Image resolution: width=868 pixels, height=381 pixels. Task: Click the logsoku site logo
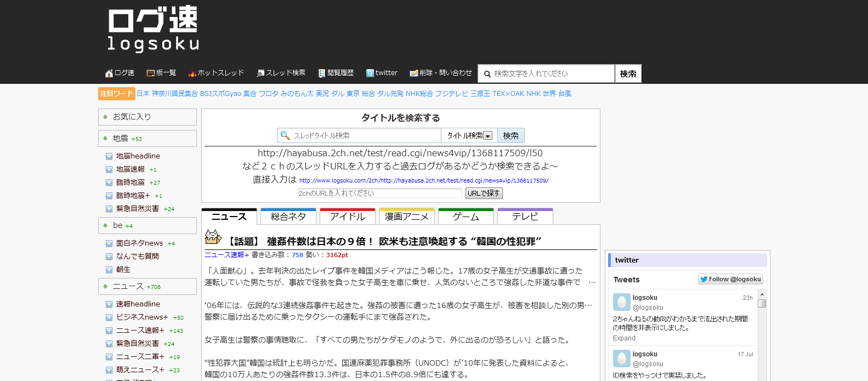click(x=153, y=29)
